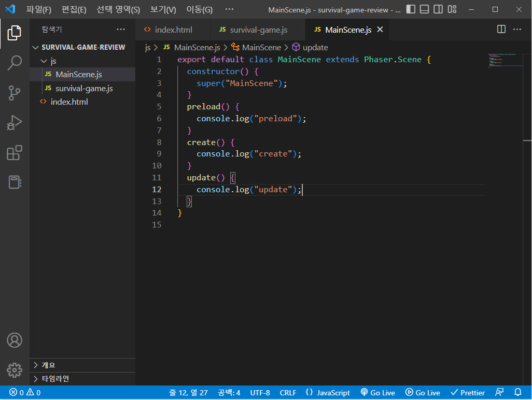532x400 pixels.
Task: Switch to the survival-game.js tab
Action: pyautogui.click(x=258, y=30)
